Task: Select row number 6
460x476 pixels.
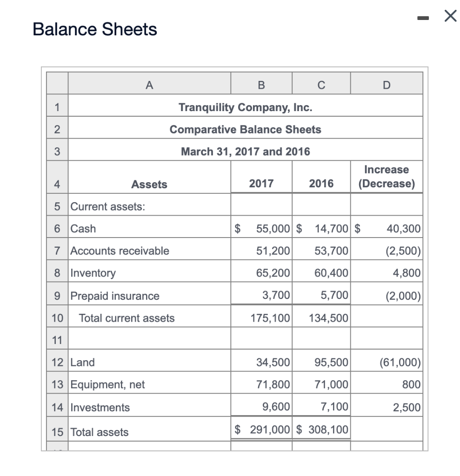Action: coord(57,228)
